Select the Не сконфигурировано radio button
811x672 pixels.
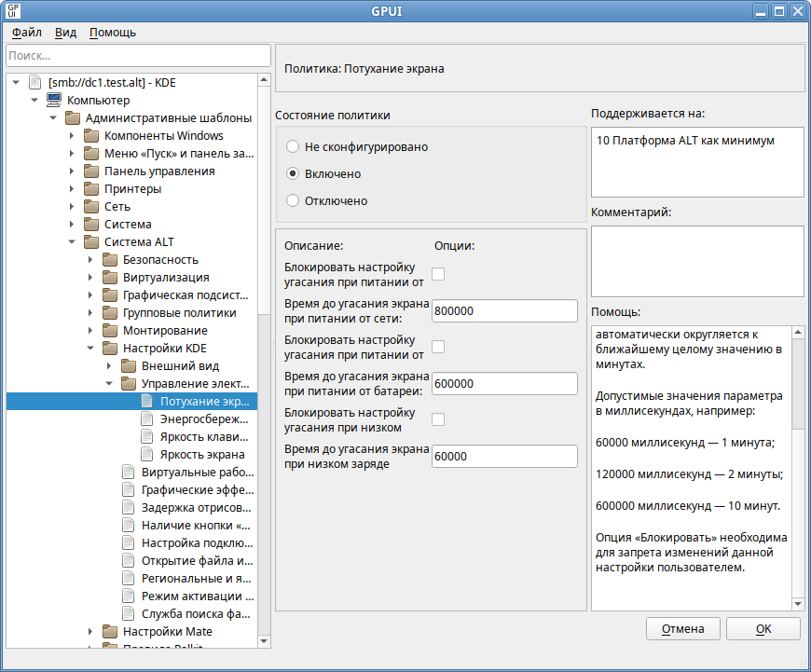[293, 146]
